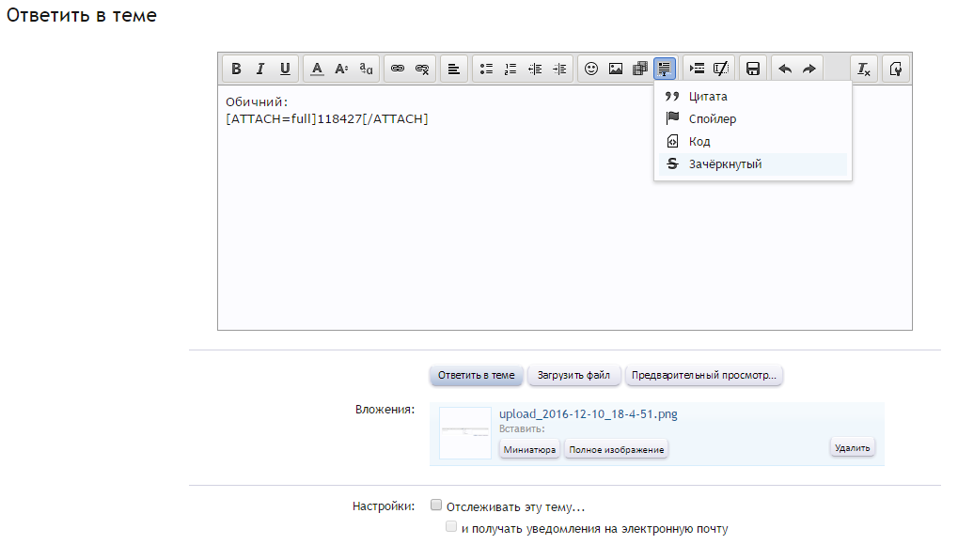Click the Ответить в теме submit button
Screen dimensions: 958x560
[x=477, y=376]
